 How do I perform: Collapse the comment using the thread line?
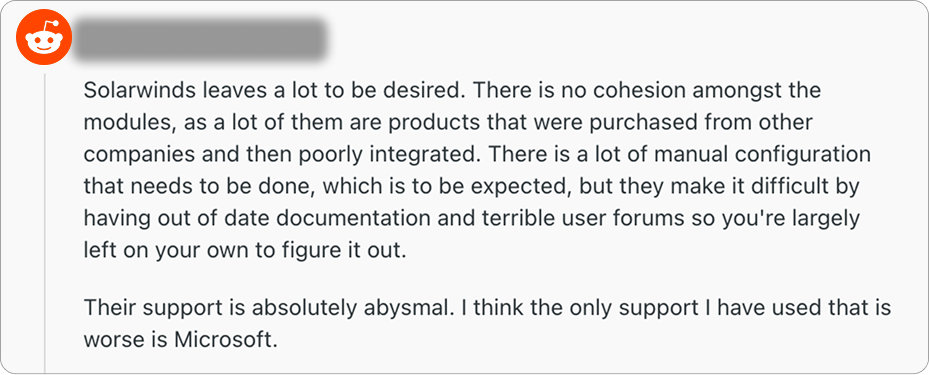pos(44,222)
